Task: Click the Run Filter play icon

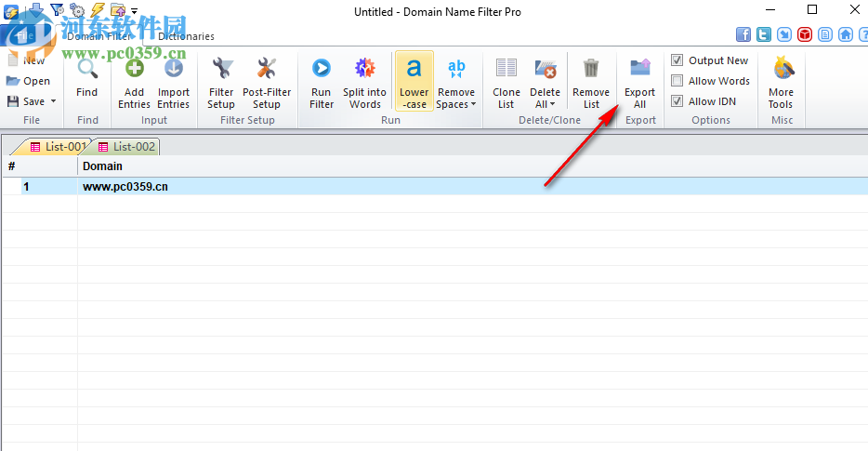Action: pos(321,69)
